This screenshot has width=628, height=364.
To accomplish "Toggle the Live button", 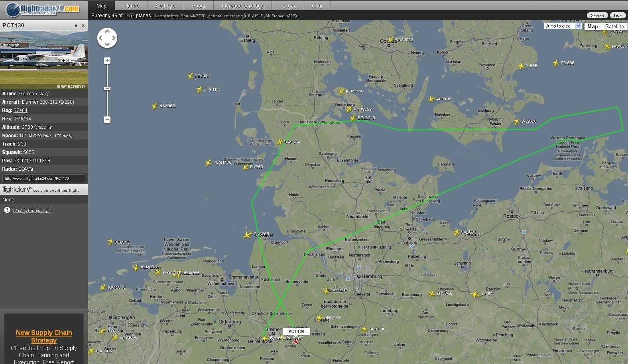I will pos(618,16).
